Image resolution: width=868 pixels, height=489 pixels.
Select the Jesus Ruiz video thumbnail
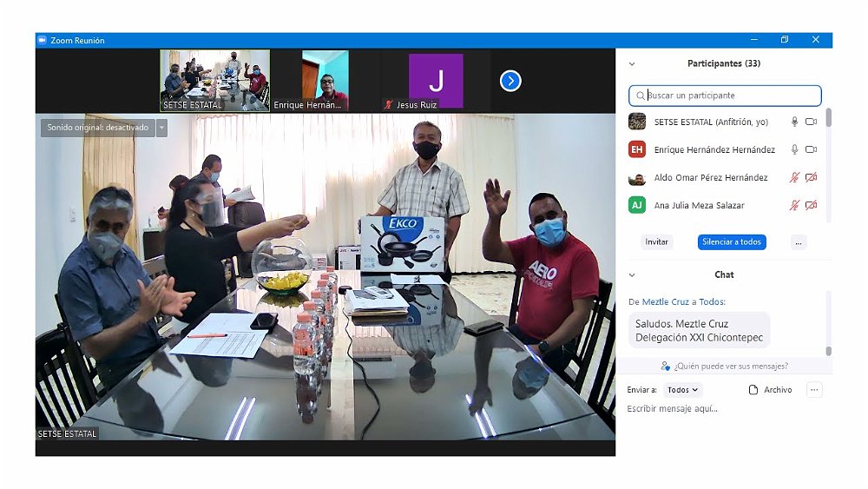[436, 81]
